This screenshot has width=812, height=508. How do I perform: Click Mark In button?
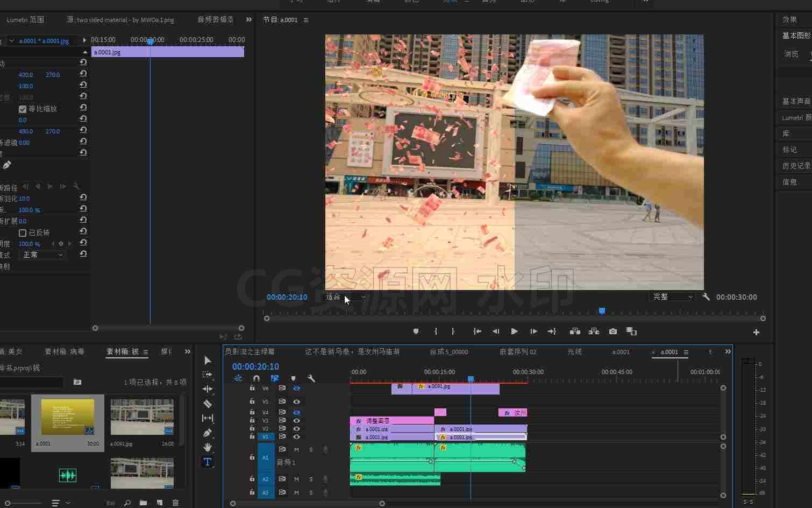436,331
